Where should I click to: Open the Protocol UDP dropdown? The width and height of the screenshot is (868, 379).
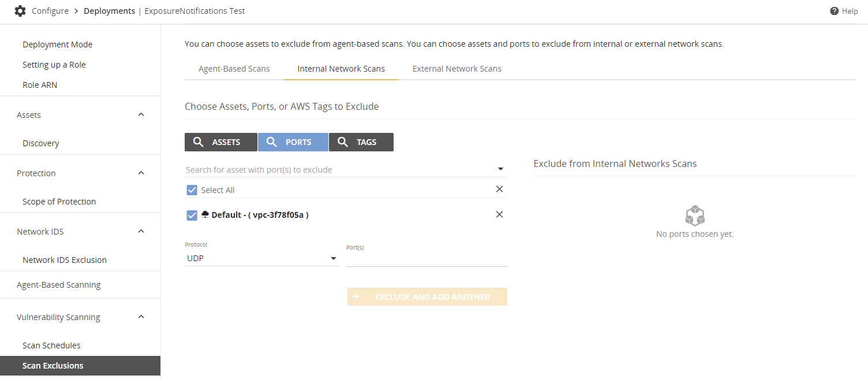[262, 258]
